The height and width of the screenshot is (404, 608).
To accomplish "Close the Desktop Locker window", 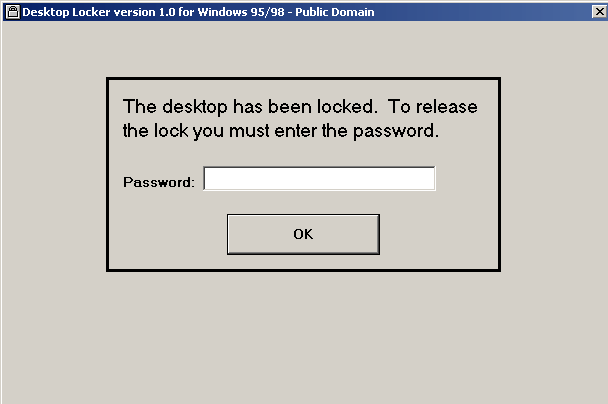I will tap(599, 12).
